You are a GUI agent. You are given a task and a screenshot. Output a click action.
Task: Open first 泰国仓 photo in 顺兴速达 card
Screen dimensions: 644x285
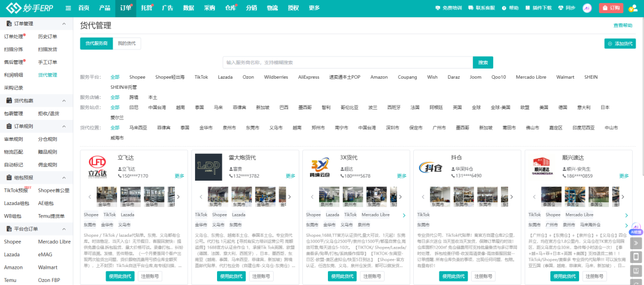click(551, 197)
